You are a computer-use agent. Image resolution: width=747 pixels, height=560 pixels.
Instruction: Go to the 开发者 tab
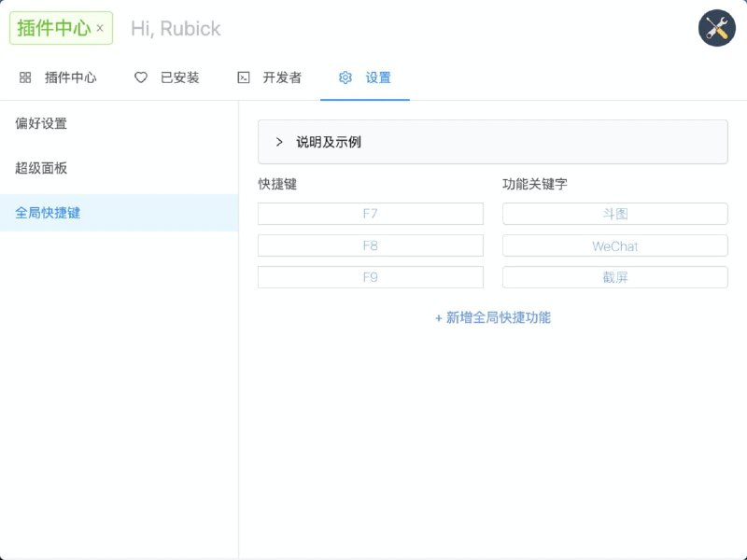pos(269,77)
